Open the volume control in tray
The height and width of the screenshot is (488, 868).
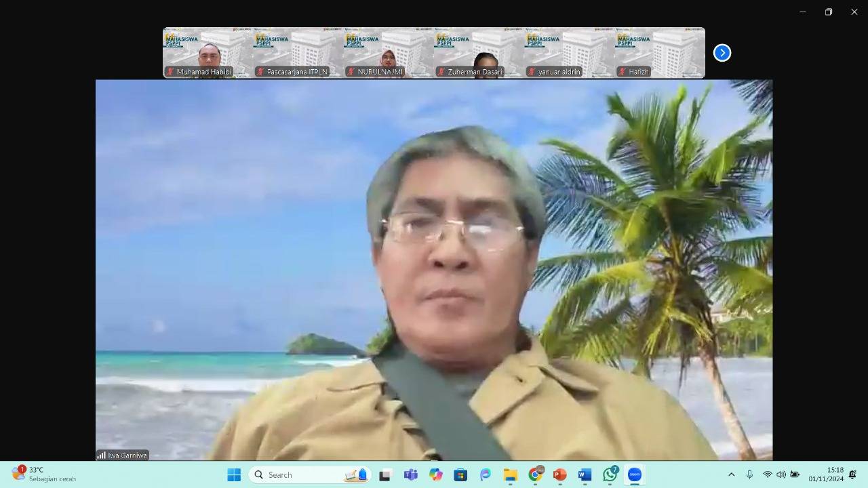coord(781,474)
